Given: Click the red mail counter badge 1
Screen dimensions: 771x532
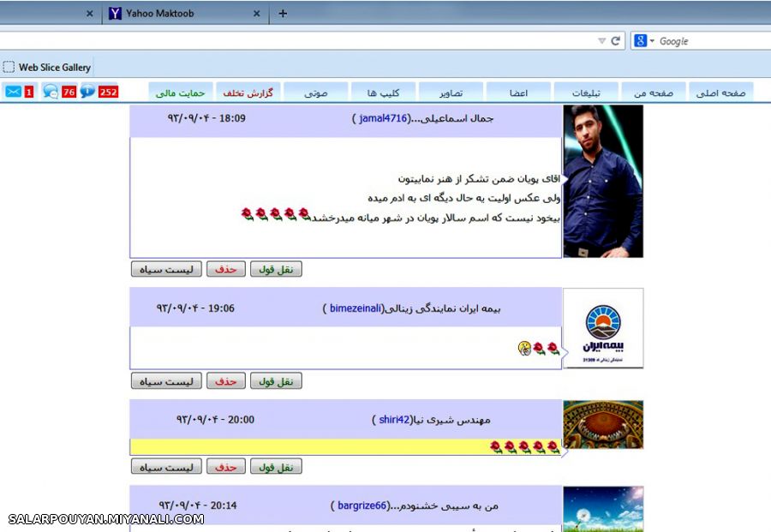Looking at the screenshot, I should pyautogui.click(x=29, y=92).
